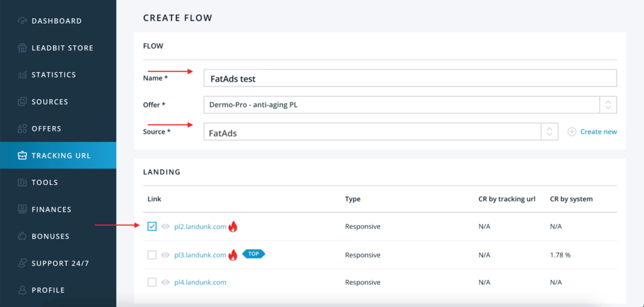Check the pl3.landunk.com landing checkbox
644x307 pixels.
click(x=152, y=255)
